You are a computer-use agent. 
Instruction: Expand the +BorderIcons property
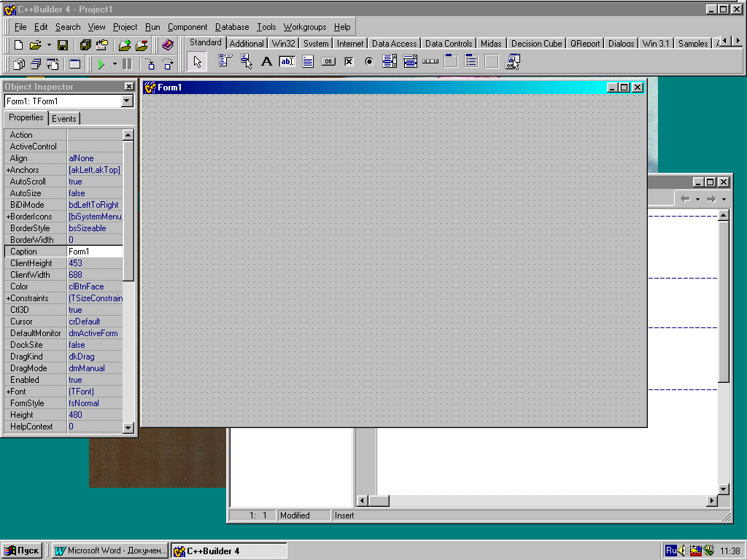point(8,217)
